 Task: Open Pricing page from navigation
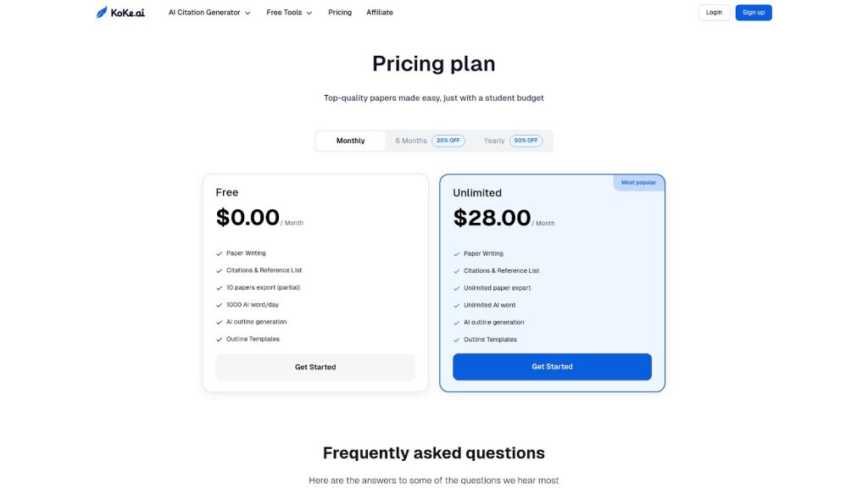(x=340, y=13)
